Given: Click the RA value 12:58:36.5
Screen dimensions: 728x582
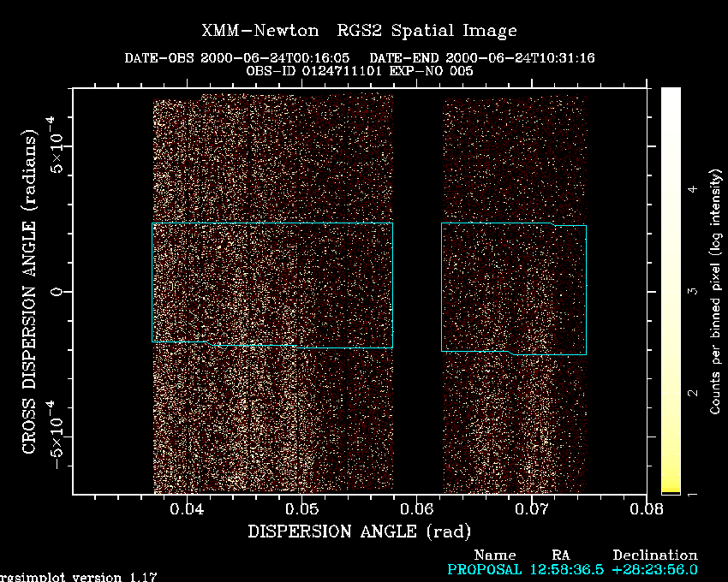Looking at the screenshot, I should (563, 569).
